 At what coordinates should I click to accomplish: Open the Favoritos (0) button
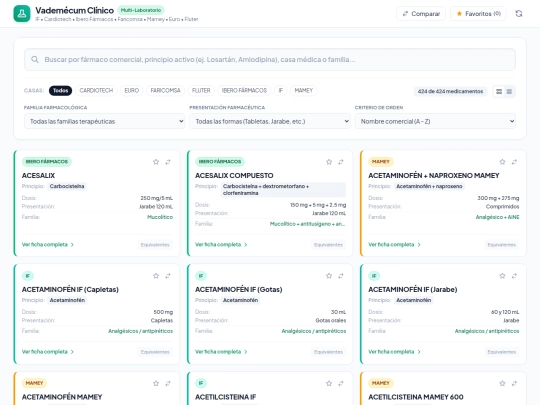click(478, 14)
